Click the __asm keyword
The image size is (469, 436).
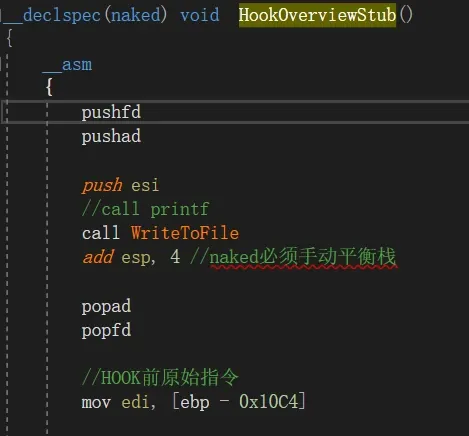tap(67, 64)
